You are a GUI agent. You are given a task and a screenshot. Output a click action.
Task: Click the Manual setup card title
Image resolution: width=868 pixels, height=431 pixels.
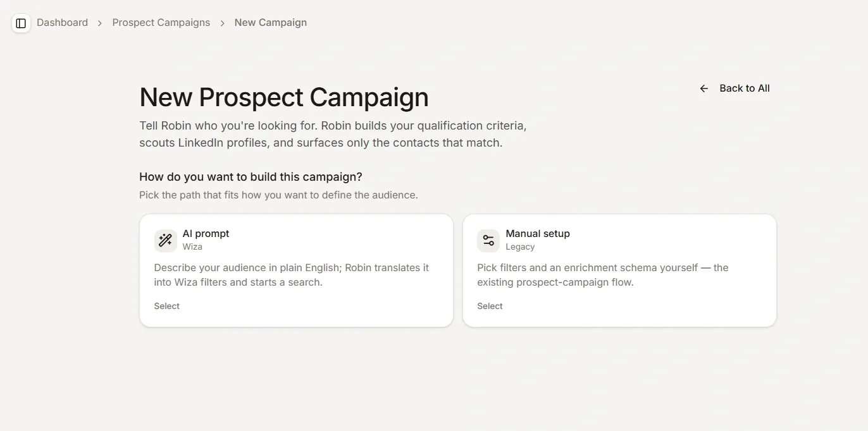coord(538,233)
